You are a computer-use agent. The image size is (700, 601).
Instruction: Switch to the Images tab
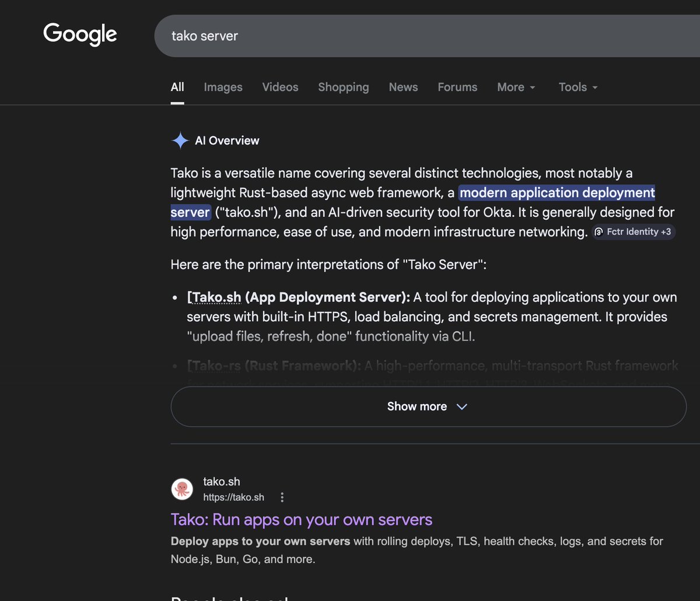pyautogui.click(x=223, y=87)
